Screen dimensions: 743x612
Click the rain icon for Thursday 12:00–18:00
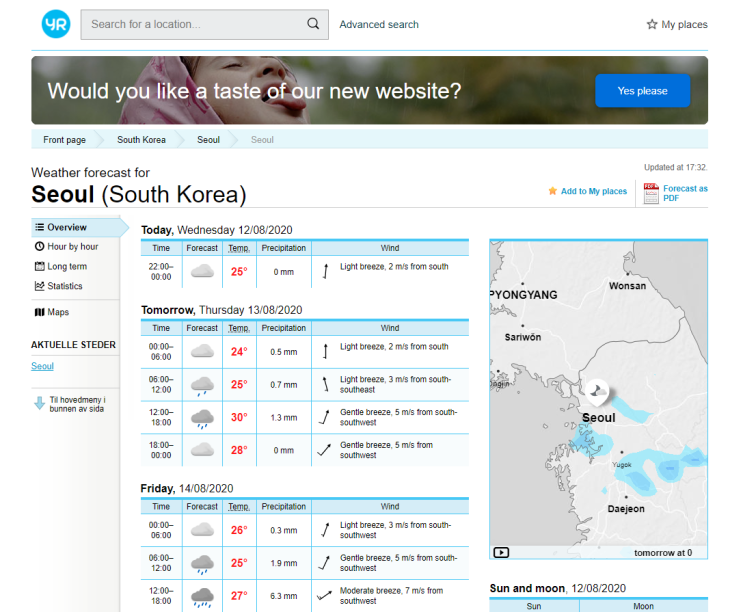pyautogui.click(x=202, y=419)
